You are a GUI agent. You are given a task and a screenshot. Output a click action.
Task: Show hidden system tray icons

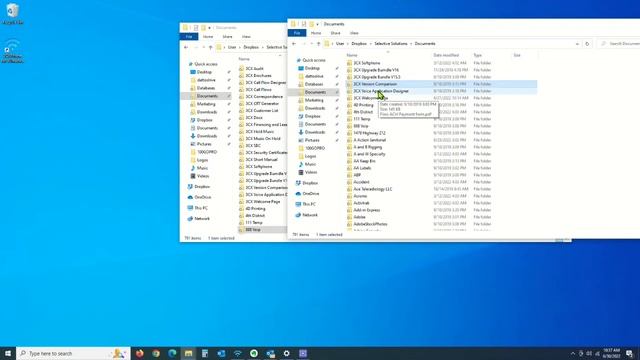tap(572, 353)
